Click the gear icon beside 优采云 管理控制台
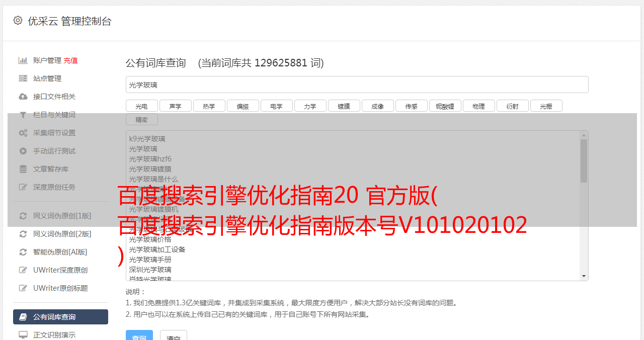 coord(18,21)
